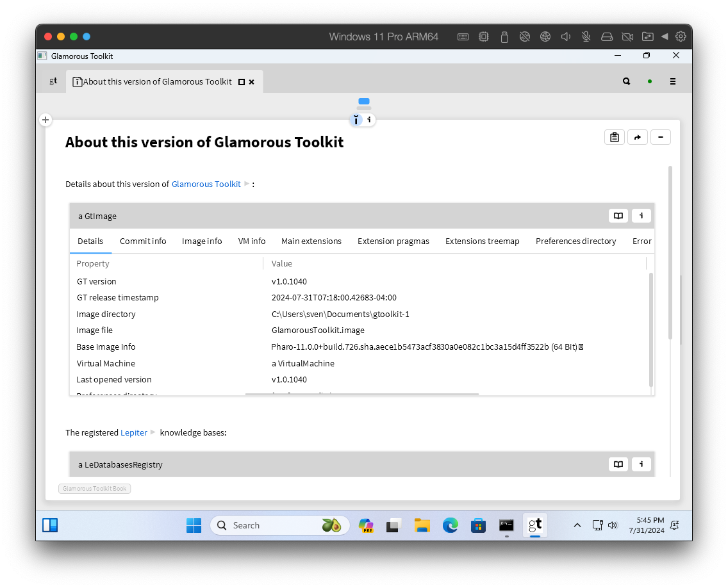Switch to the Preferences directory tab
This screenshot has width=728, height=588.
575,241
